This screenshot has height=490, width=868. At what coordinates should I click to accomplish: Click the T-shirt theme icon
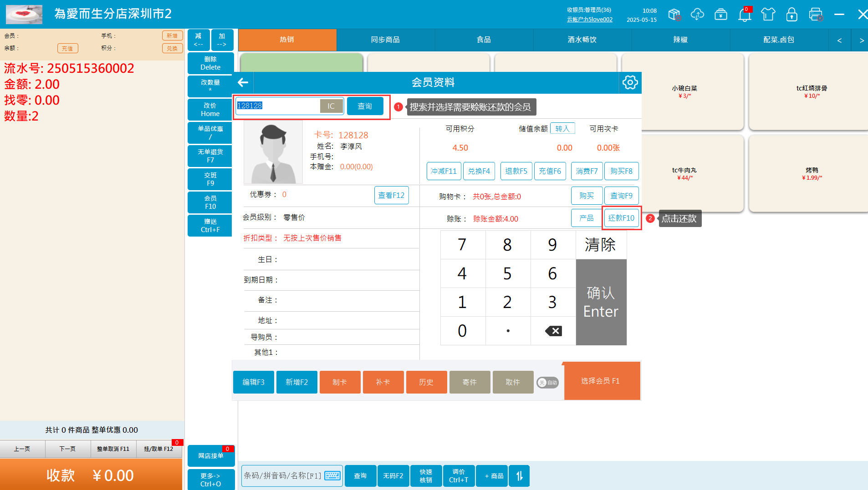768,15
